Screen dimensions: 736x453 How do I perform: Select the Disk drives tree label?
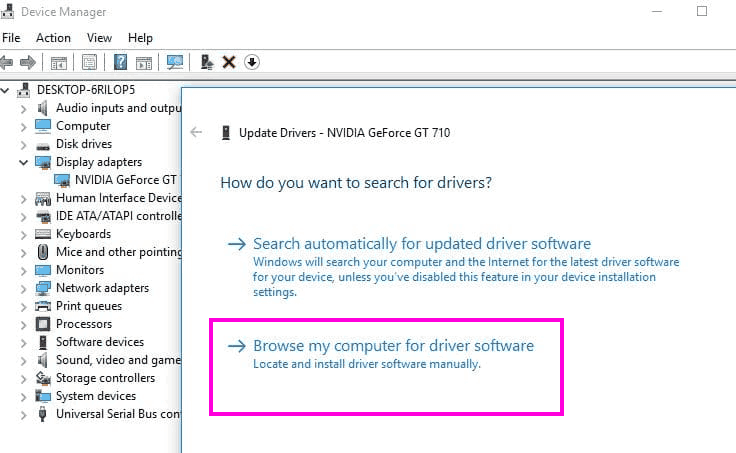point(84,144)
